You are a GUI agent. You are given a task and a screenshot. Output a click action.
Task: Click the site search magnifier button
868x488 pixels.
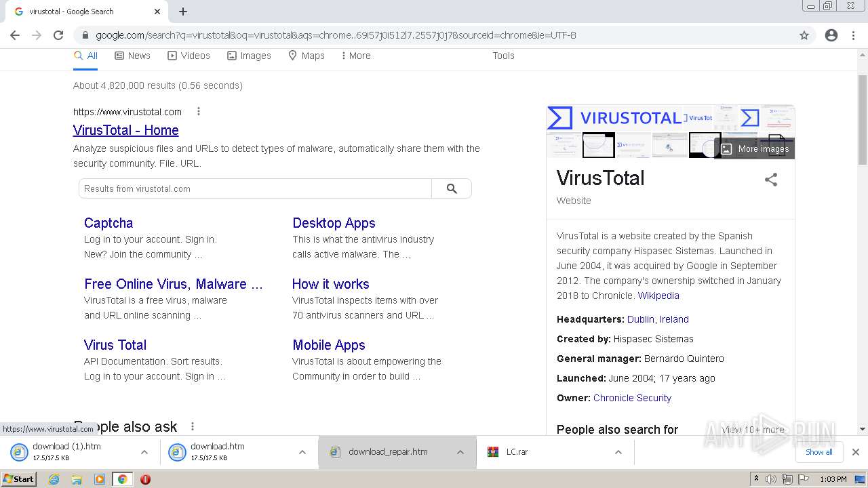point(452,188)
